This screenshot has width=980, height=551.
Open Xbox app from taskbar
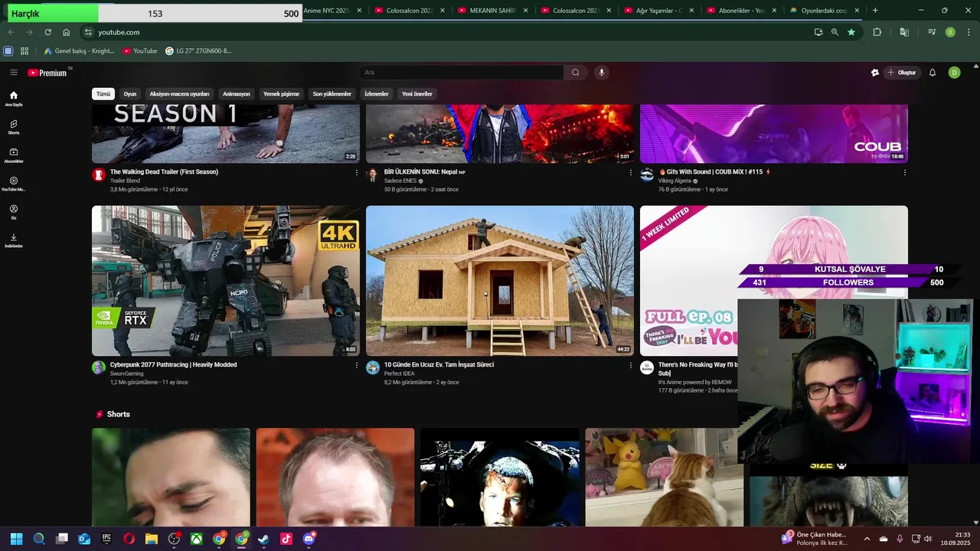coord(197,539)
